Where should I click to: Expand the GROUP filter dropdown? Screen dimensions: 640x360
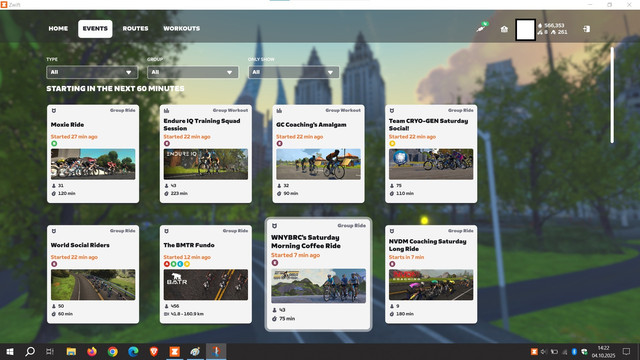pyautogui.click(x=193, y=72)
